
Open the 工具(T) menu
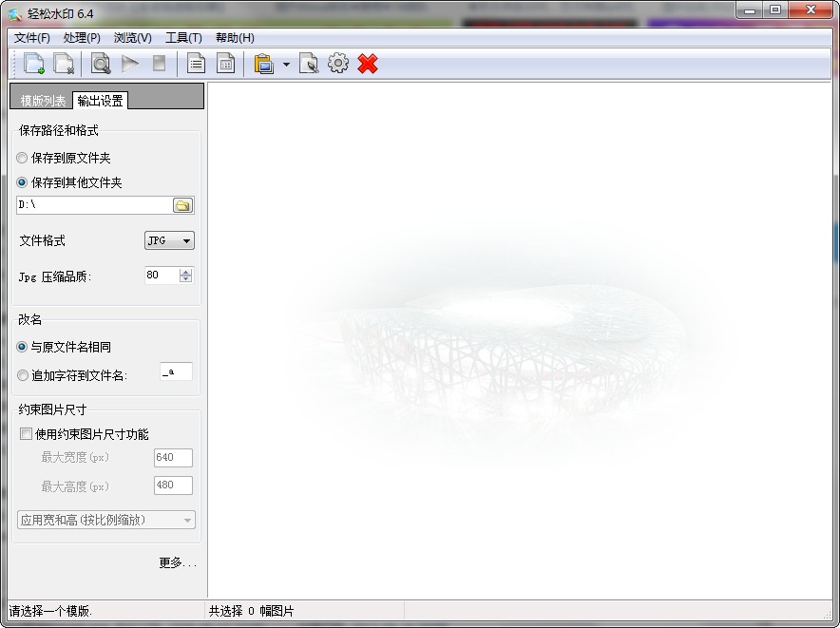pyautogui.click(x=183, y=38)
